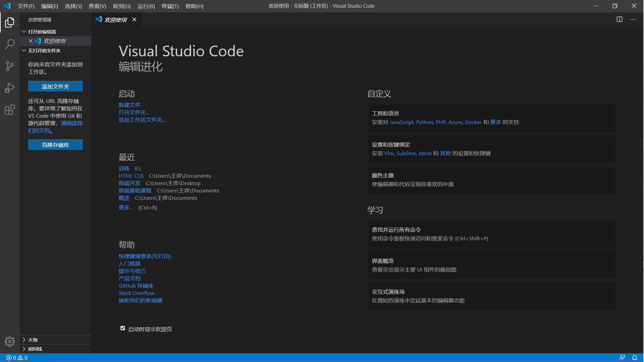This screenshot has height=362, width=644.
Task: Close the 欢迎使用 tab
Action: pos(134,19)
